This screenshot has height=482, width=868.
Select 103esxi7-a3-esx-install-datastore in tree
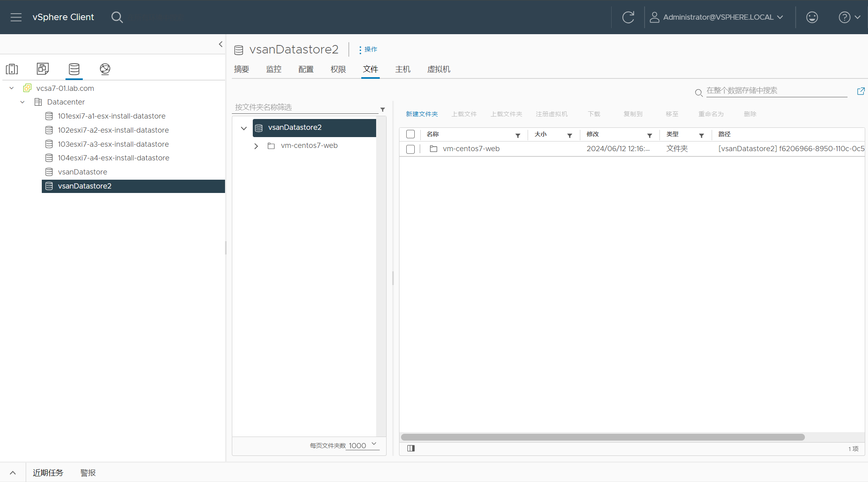(113, 144)
